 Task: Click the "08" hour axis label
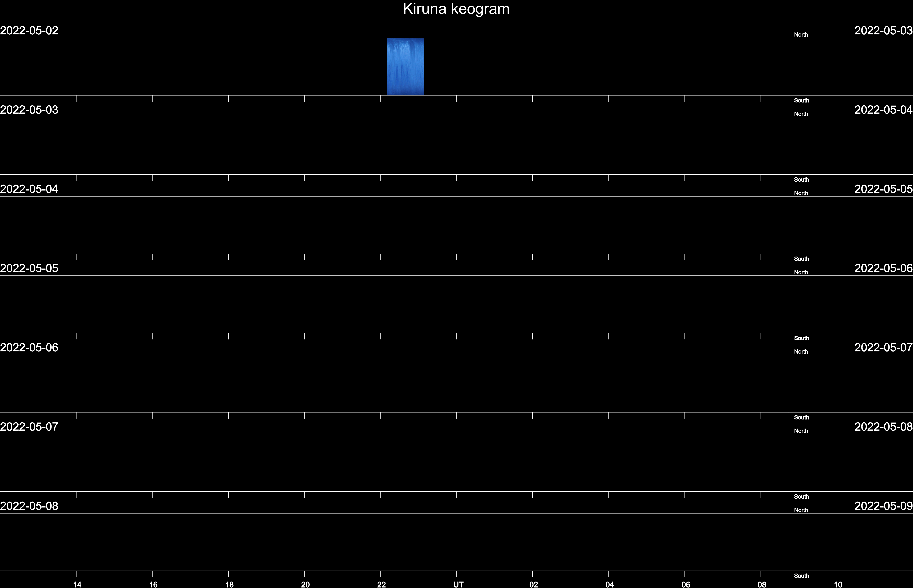[x=762, y=584]
